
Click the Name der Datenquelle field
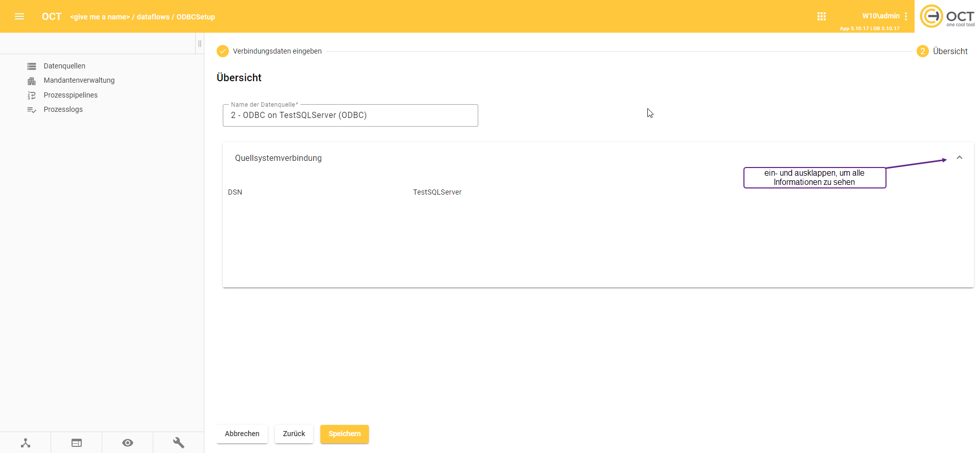[350, 115]
